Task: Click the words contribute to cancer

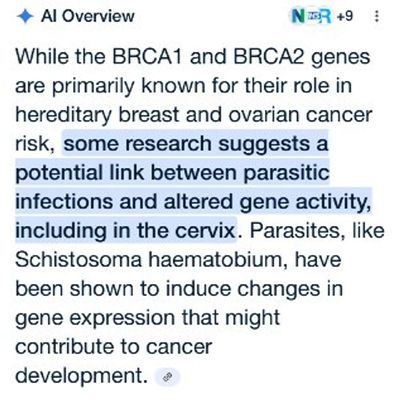Action: (113, 347)
